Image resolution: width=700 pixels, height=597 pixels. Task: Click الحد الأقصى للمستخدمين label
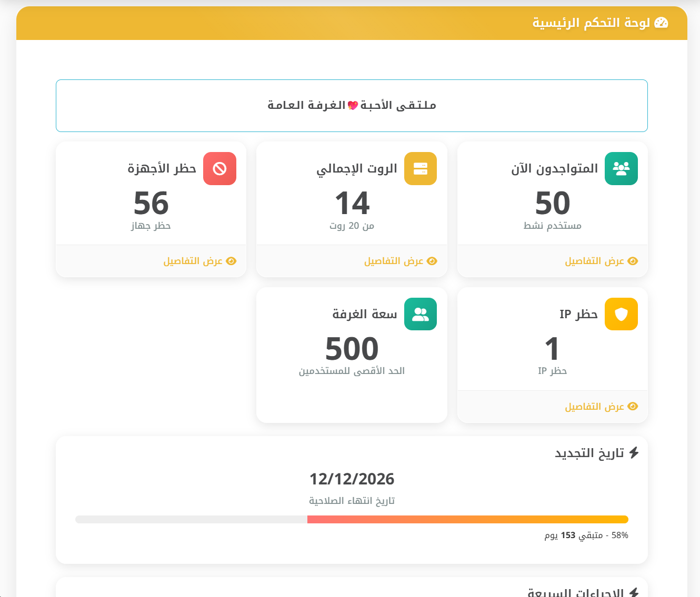tap(352, 371)
